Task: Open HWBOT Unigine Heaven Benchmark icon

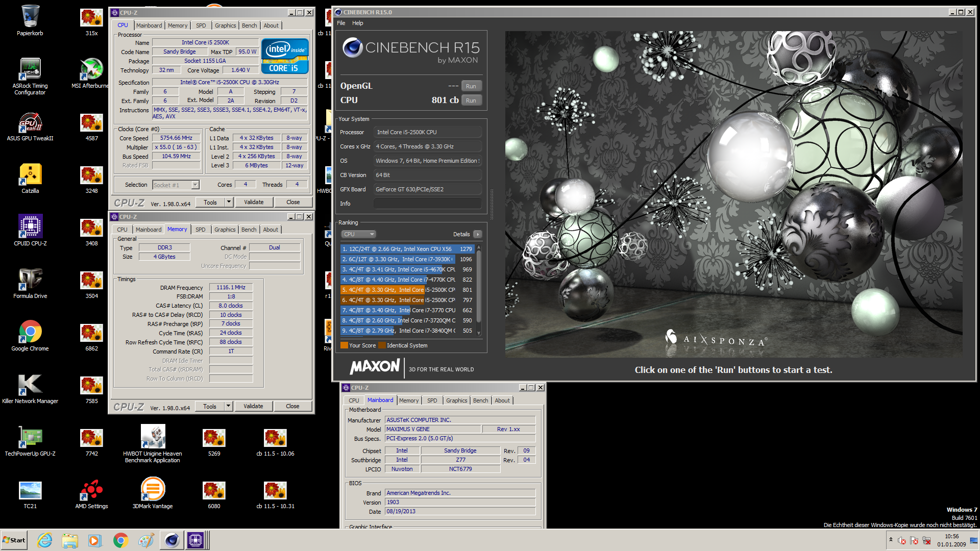Action: [x=153, y=444]
